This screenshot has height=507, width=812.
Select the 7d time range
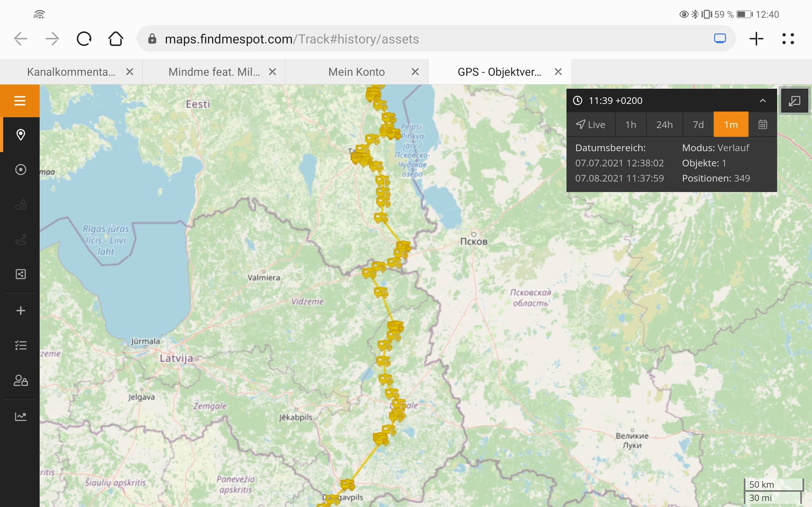coord(698,125)
